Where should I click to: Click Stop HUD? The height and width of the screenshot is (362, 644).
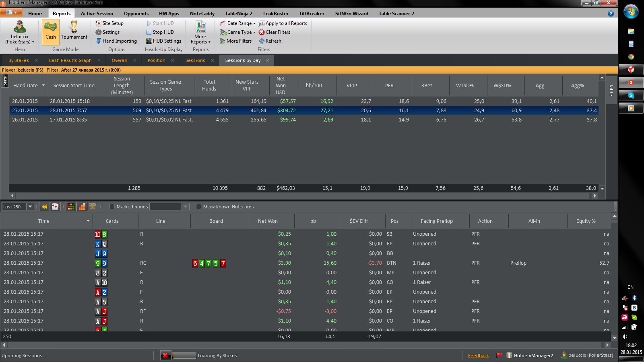click(160, 32)
